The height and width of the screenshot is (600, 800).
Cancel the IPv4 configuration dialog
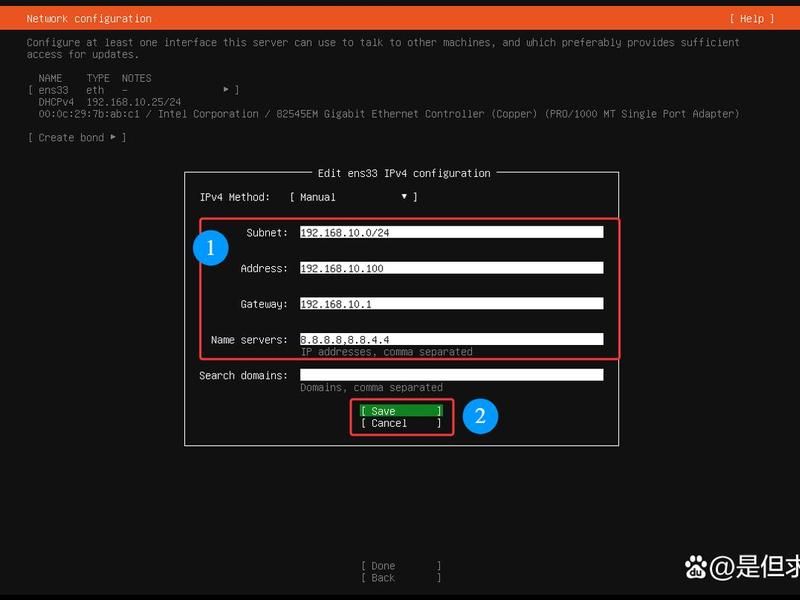401,423
